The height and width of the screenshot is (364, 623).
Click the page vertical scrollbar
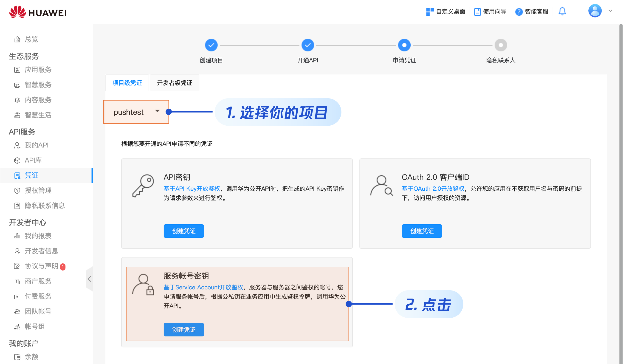point(621,194)
